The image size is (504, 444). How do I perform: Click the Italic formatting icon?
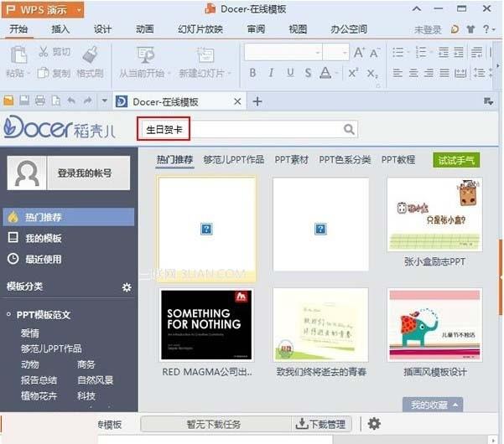point(272,73)
